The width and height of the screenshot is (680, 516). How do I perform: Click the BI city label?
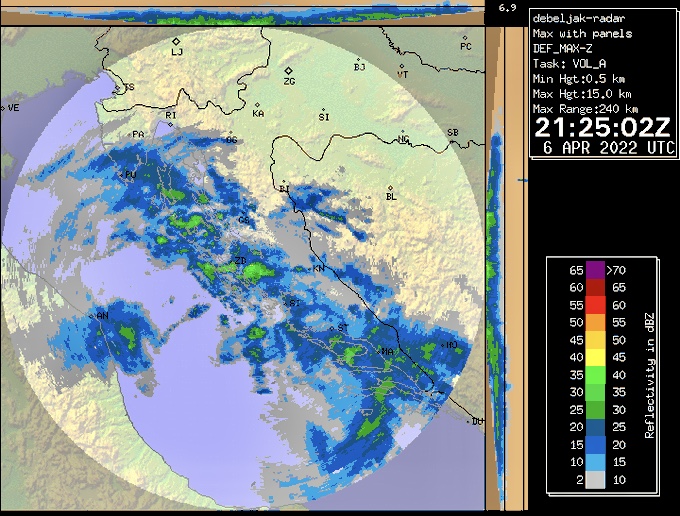coord(284,189)
